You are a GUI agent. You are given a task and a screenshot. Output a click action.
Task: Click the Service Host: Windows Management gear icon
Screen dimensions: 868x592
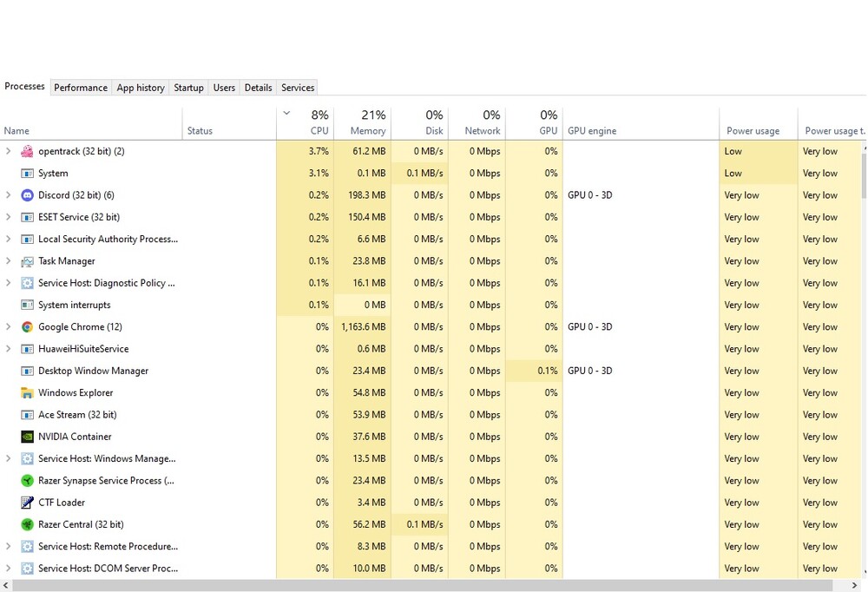(x=27, y=458)
